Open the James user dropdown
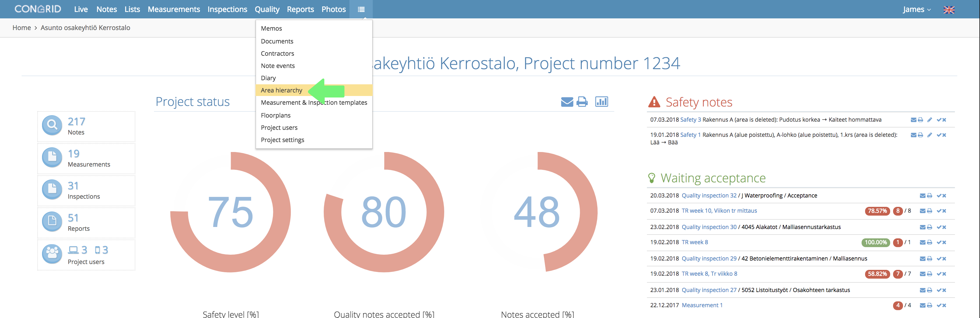 point(917,9)
